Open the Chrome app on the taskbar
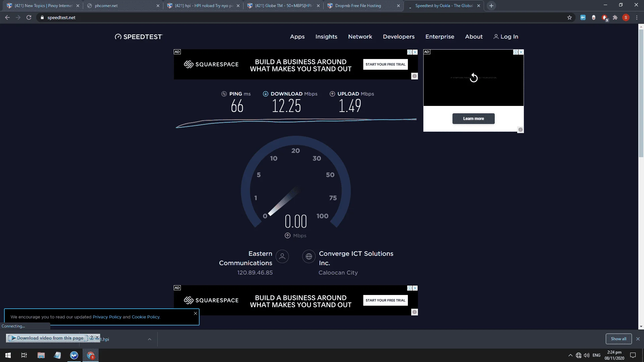Screen dimensions: 644x362 coord(91,355)
